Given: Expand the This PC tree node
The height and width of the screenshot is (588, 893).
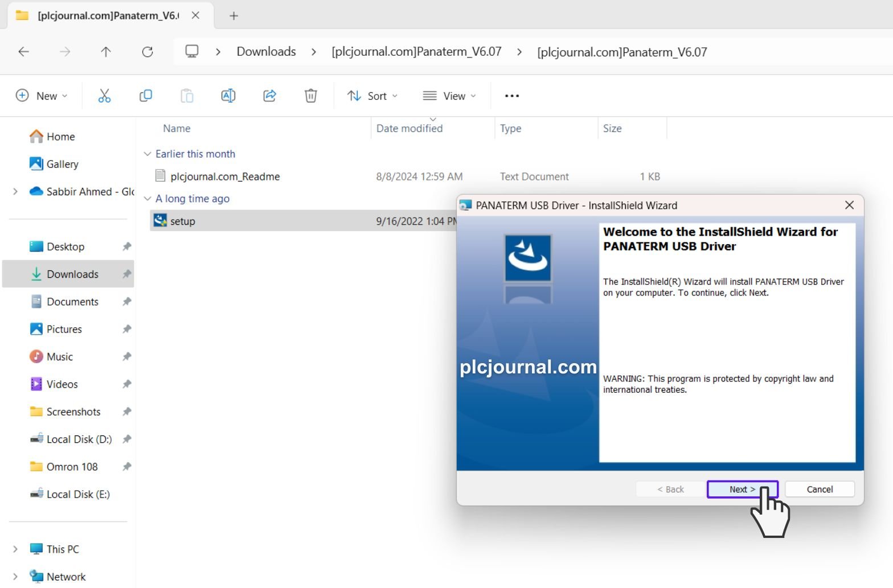Looking at the screenshot, I should coord(15,549).
